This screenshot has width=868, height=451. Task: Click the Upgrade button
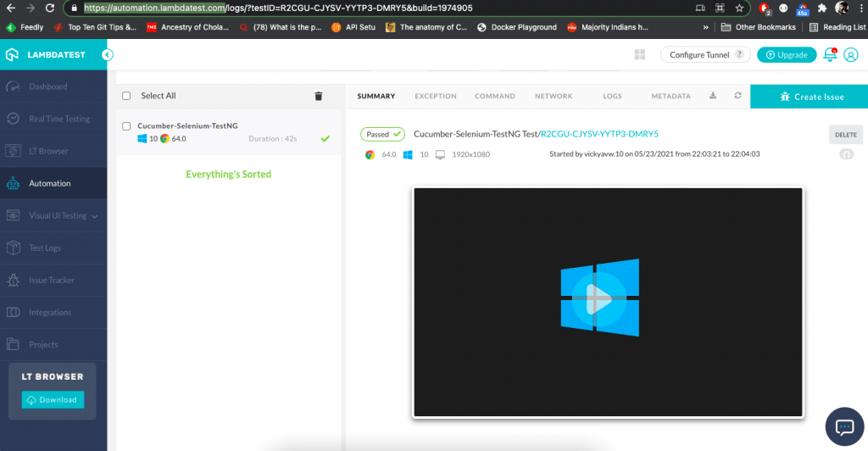(786, 54)
